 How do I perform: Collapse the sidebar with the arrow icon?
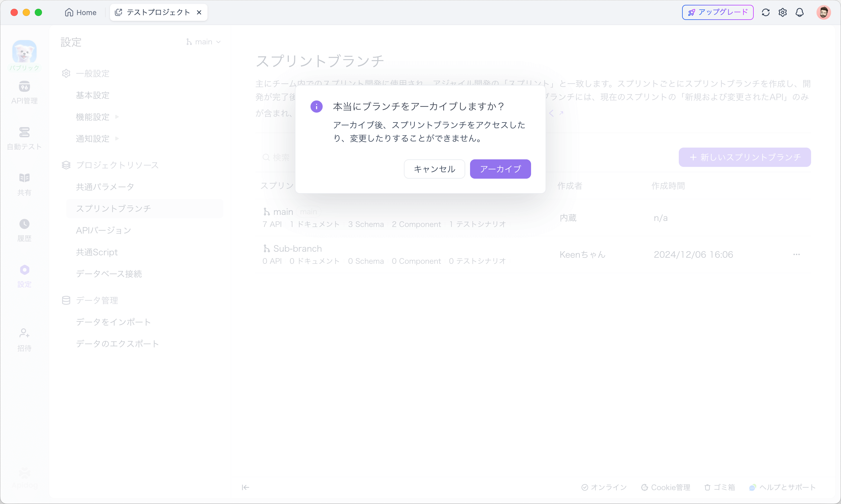point(245,487)
